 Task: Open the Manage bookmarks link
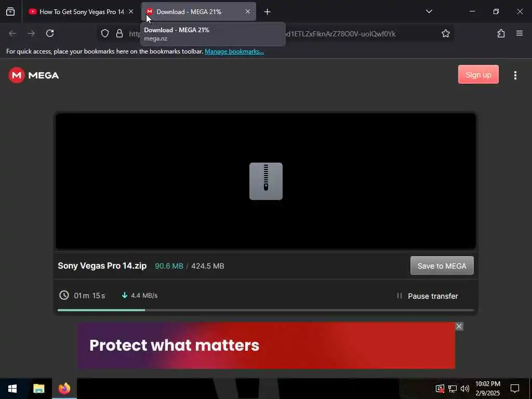pos(234,51)
